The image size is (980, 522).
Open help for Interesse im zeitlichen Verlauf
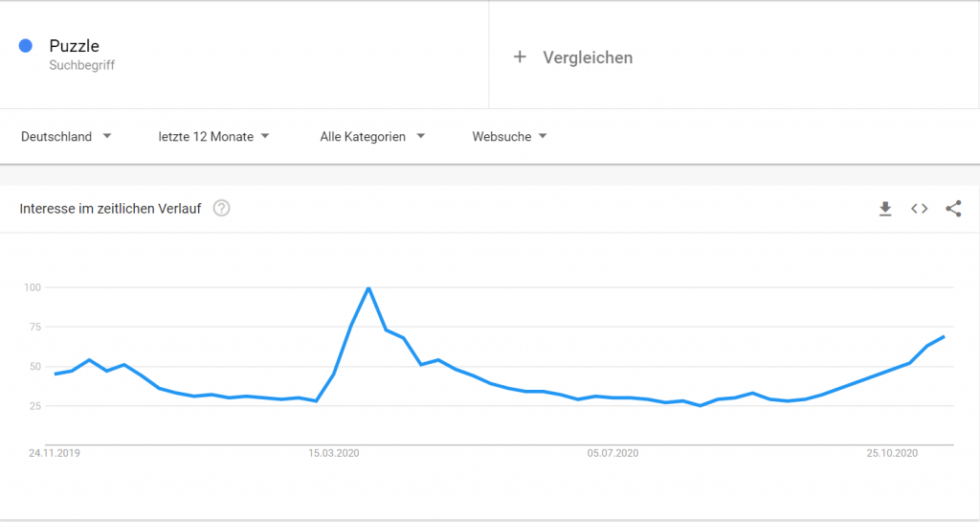tap(221, 208)
